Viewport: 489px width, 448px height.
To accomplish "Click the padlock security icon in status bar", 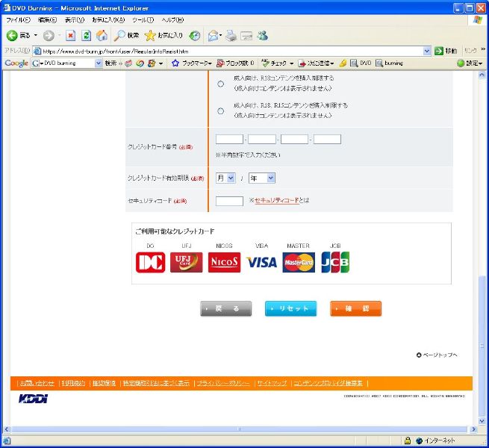I will [x=408, y=441].
